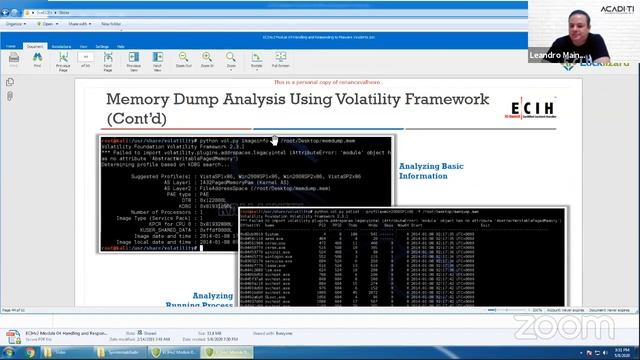Viewport: 640px width, 360px height.
Task: Click New folder in Explorer
Action: 111,24
